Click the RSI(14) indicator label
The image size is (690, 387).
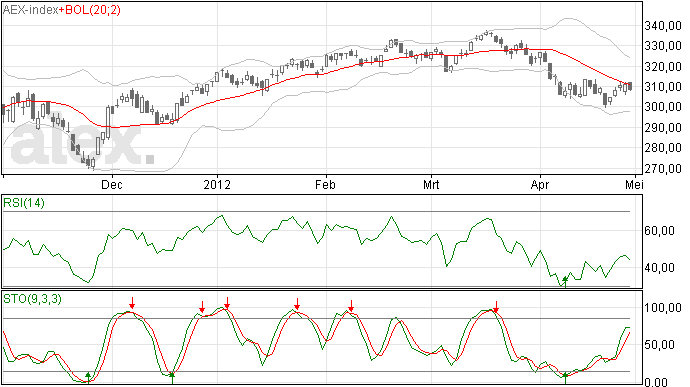[24, 203]
